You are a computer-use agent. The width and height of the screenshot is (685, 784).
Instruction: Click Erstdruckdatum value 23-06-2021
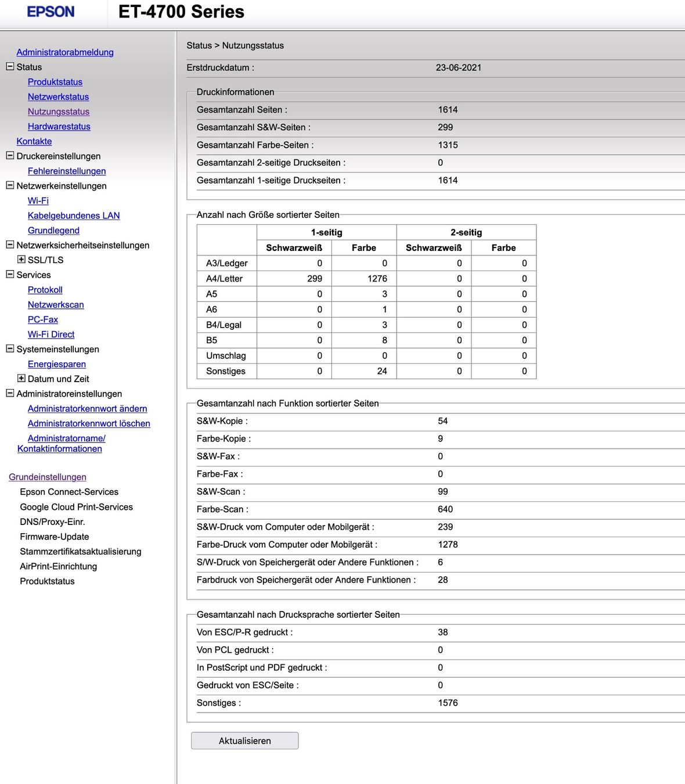(x=459, y=67)
